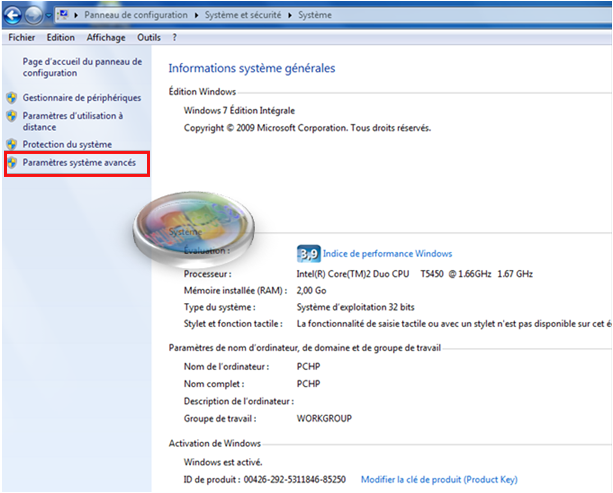This screenshot has width=613, height=493.
Task: Open Paramètres système avancés link
Action: (x=79, y=162)
